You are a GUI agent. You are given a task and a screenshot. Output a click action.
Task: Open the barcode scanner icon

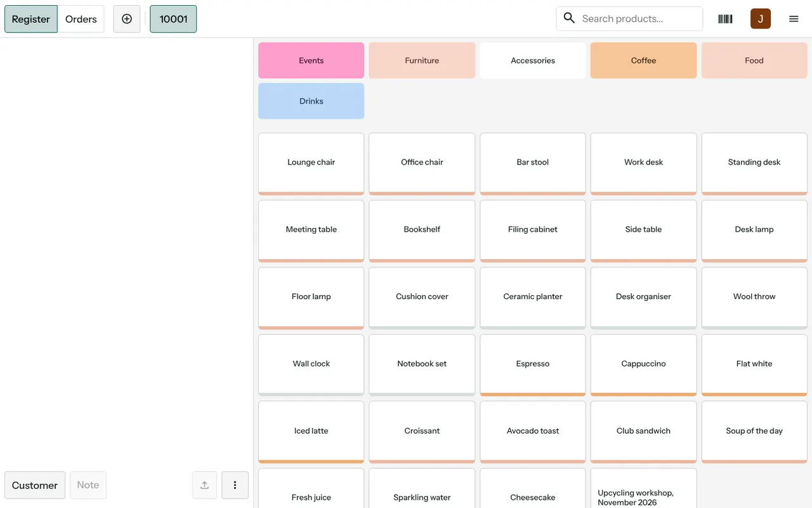point(725,19)
